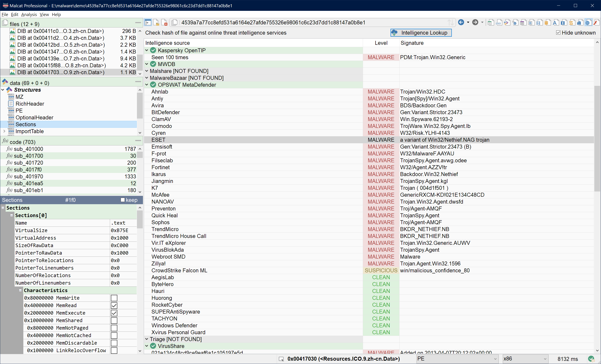Viewport: 601px width, 364px height.
Task: Click the copy hash icon beside filename
Action: (174, 23)
